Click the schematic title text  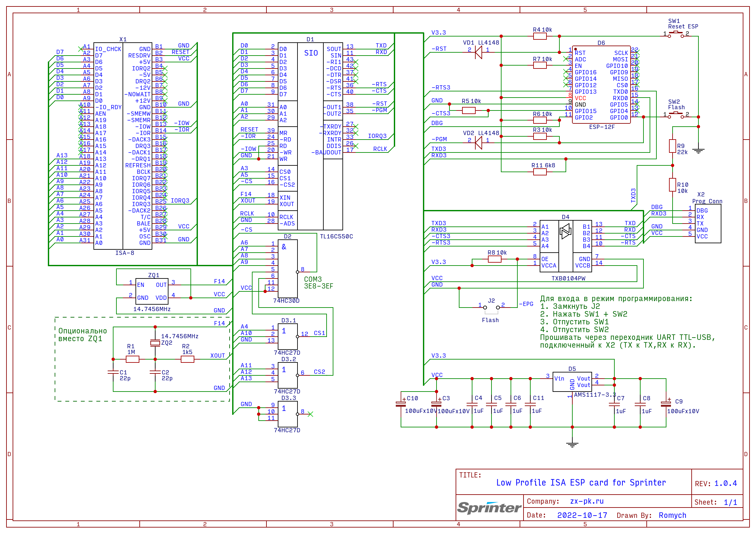point(581,483)
